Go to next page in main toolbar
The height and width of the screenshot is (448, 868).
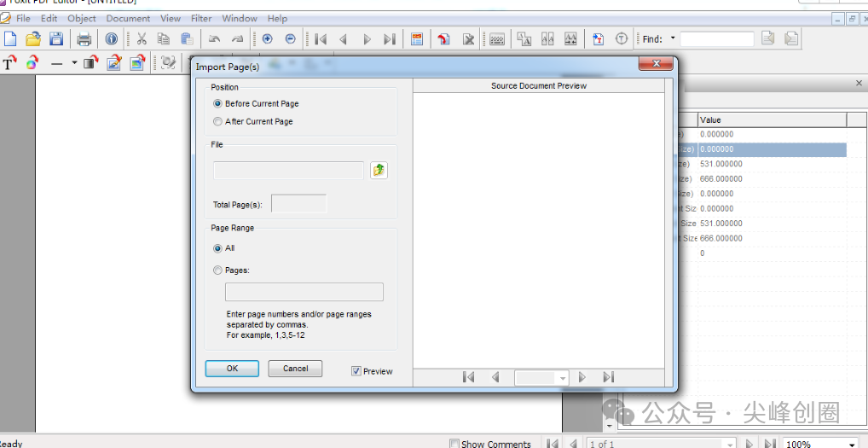click(x=367, y=39)
